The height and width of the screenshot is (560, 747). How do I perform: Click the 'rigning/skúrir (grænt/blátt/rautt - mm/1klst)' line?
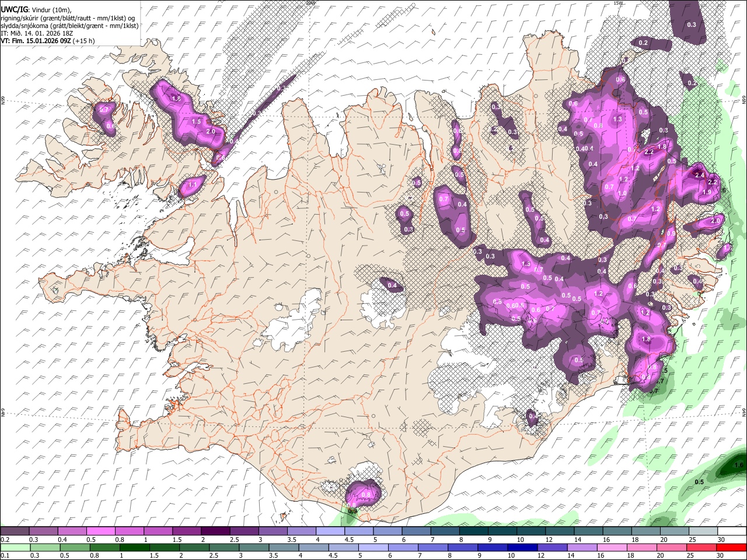68,18
